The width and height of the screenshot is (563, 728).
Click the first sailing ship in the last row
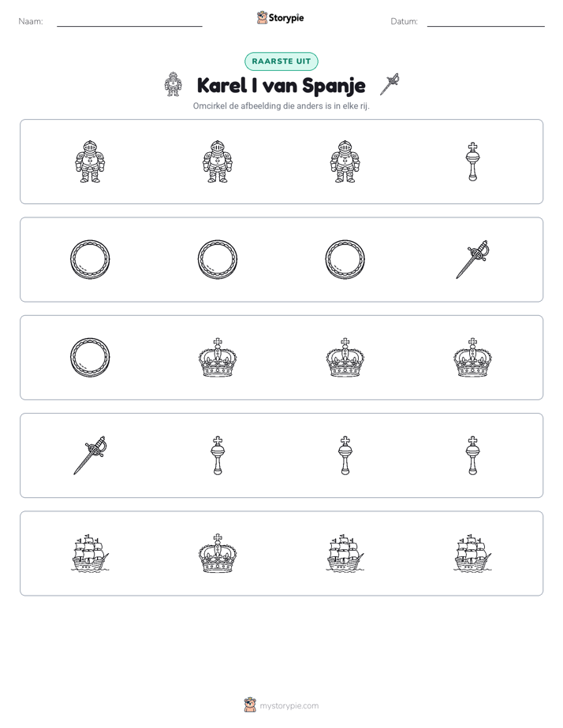90,553
